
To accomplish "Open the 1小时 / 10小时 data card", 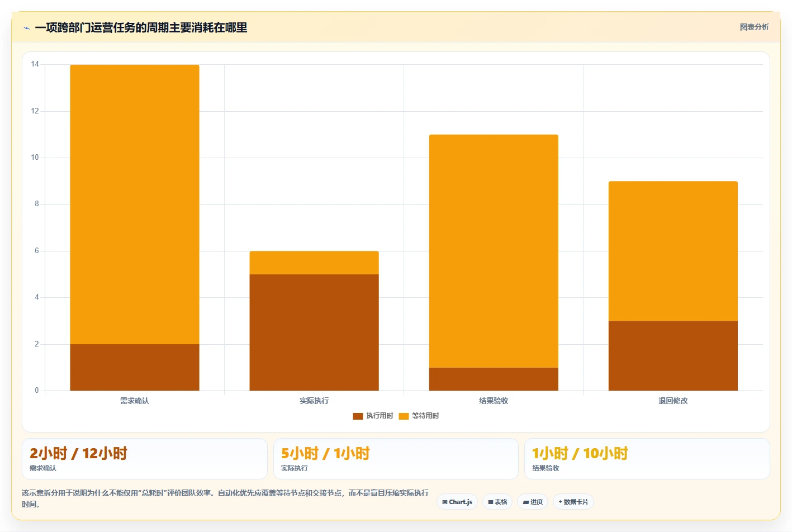I will coord(647,459).
